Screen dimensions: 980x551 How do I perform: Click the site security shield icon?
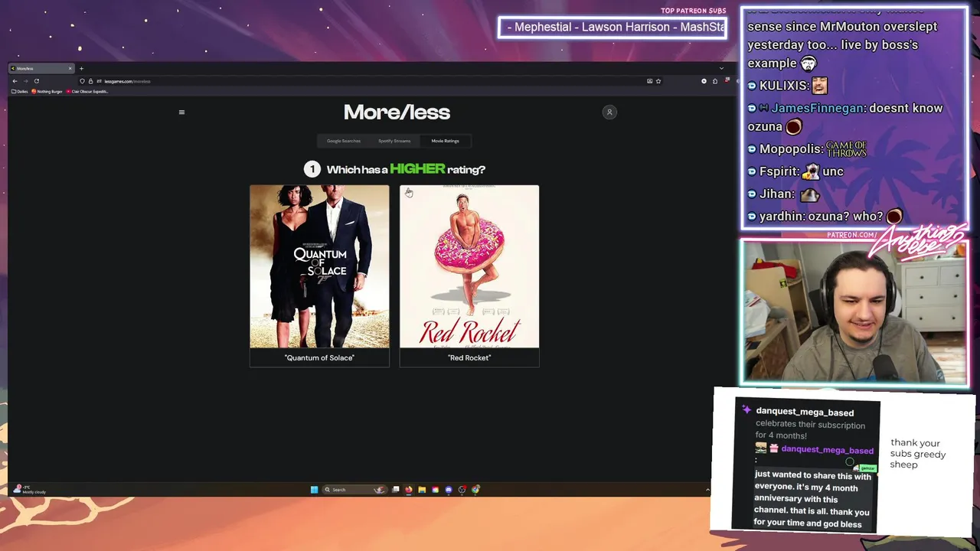coord(83,81)
